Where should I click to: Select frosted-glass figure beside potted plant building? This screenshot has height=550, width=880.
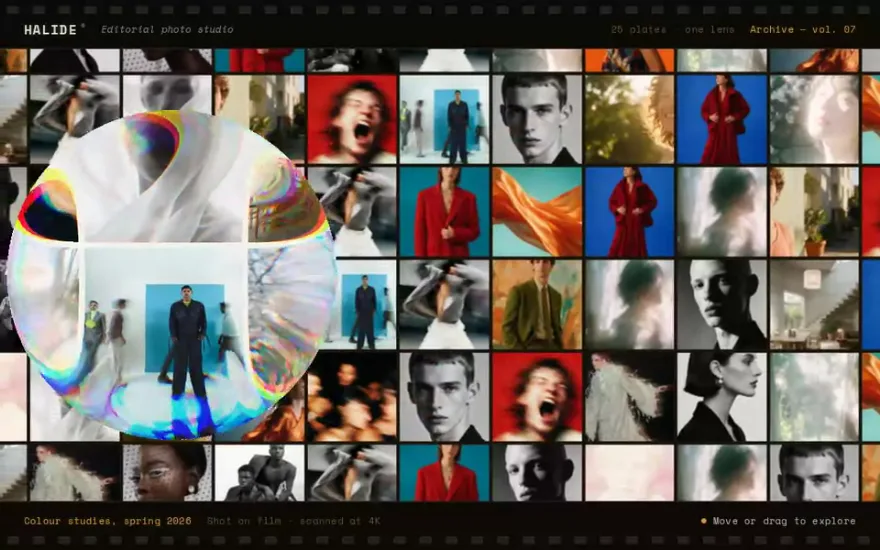[x=722, y=212]
